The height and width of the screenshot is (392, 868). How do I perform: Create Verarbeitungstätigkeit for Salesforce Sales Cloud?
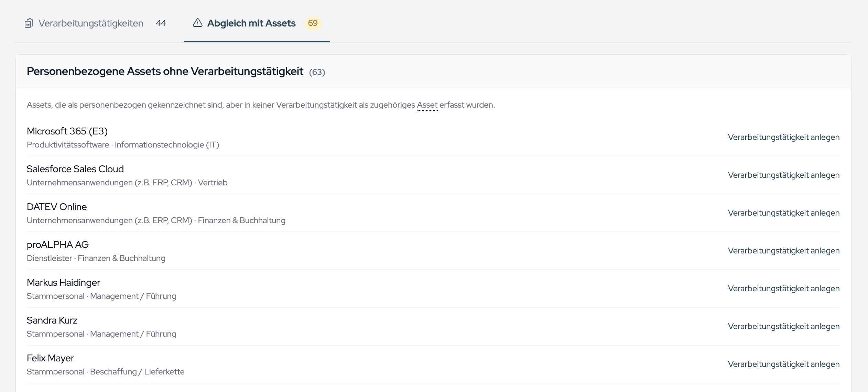click(x=784, y=175)
